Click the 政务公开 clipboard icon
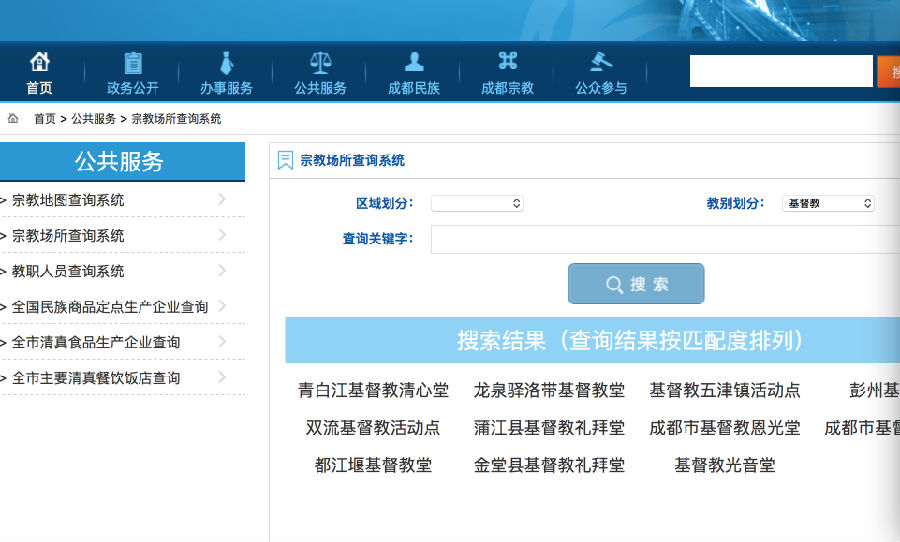 pyautogui.click(x=133, y=62)
